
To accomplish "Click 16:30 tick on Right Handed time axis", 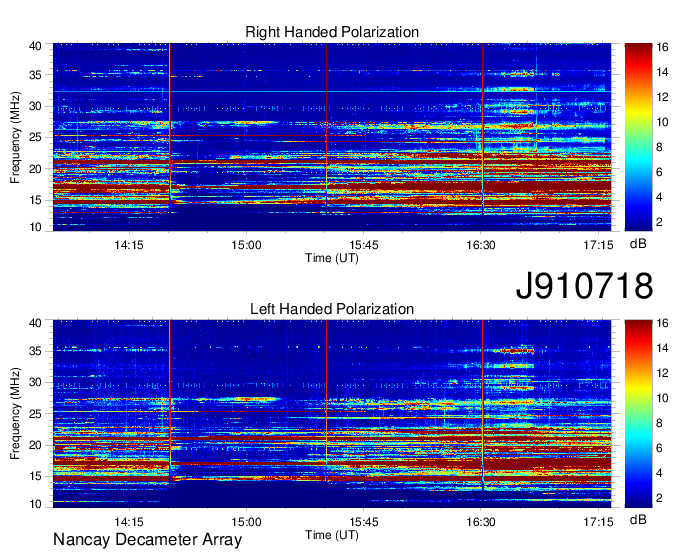I will [x=481, y=245].
